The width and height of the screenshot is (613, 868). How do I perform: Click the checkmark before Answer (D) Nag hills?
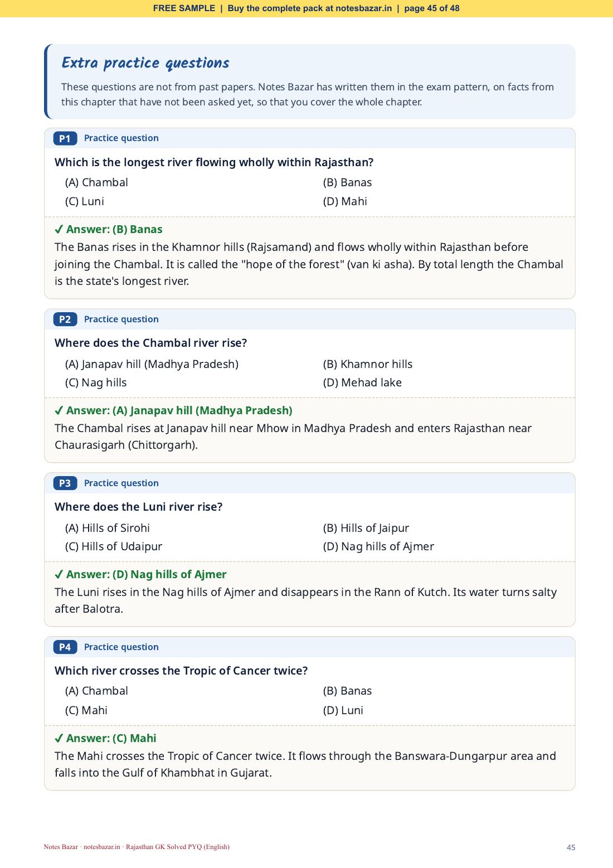[x=59, y=575]
